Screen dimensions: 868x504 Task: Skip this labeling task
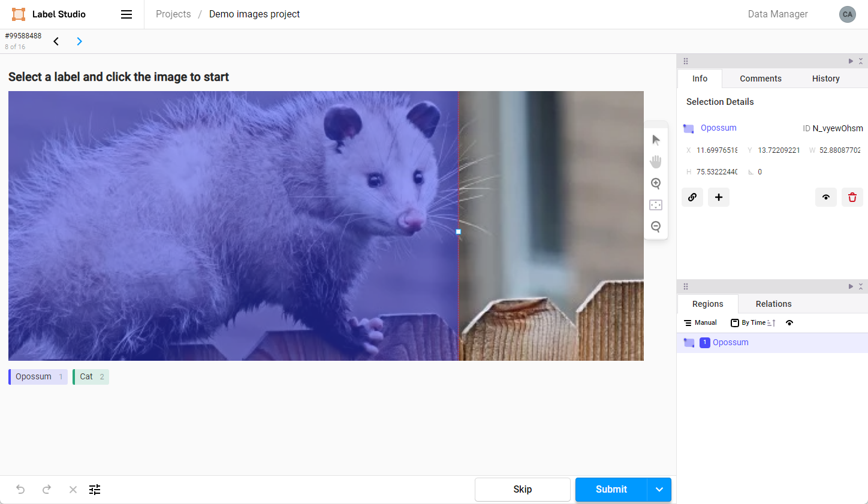tap(522, 490)
